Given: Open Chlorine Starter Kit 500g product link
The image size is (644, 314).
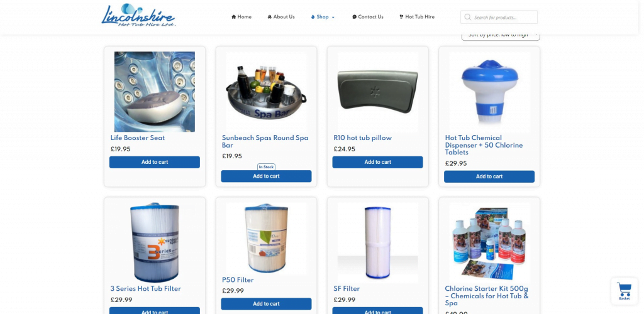Looking at the screenshot, I should (x=487, y=296).
